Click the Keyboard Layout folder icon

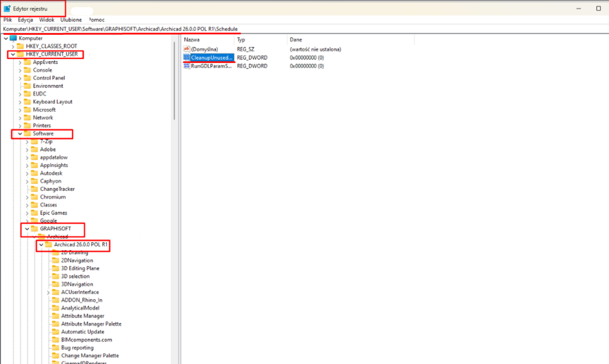coord(27,102)
